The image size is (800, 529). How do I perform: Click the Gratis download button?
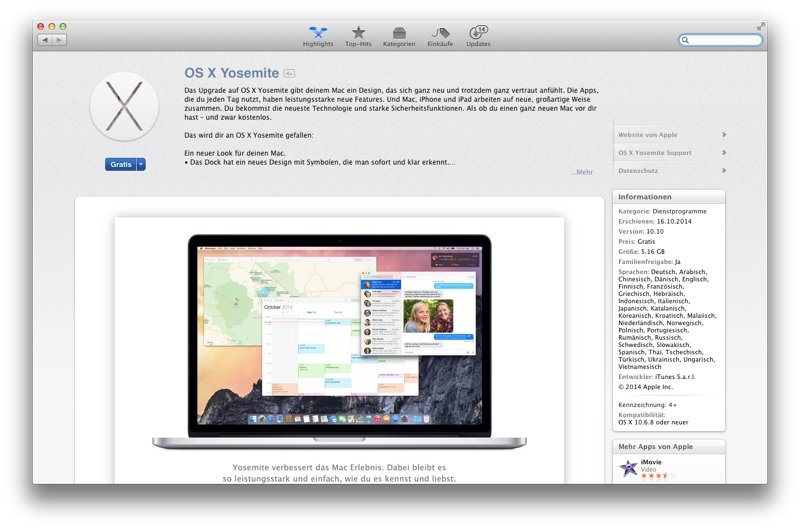coord(121,164)
